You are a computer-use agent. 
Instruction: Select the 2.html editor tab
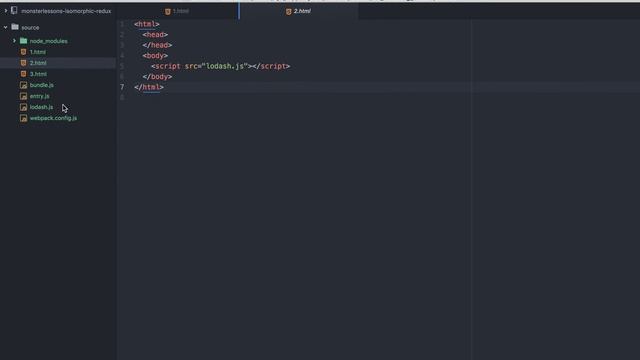pos(298,11)
